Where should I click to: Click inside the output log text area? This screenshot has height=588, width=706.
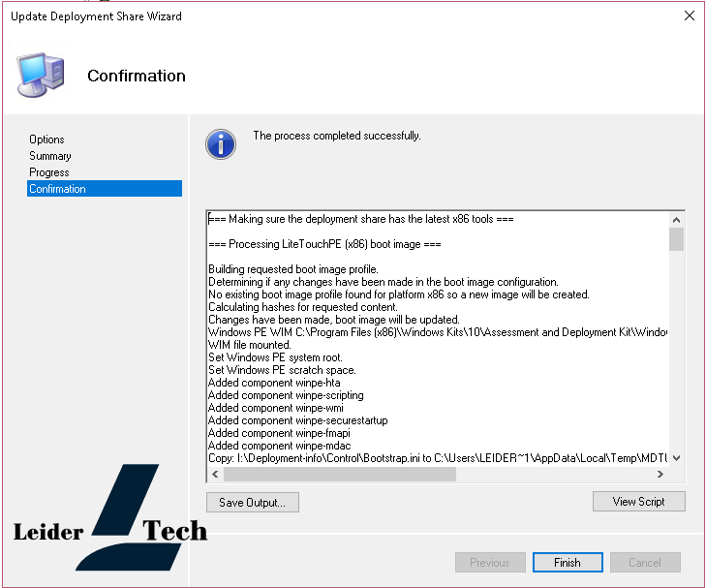436,339
